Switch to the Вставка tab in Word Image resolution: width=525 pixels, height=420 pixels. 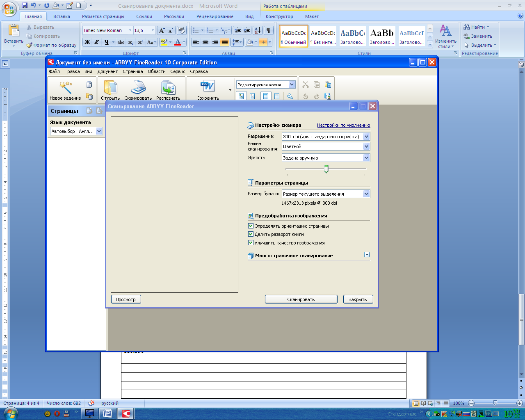pyautogui.click(x=62, y=16)
